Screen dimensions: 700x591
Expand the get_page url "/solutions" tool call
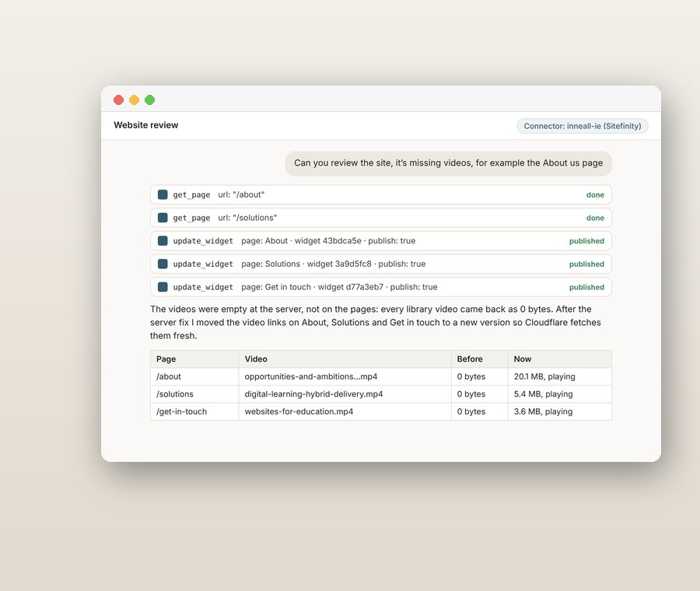click(x=381, y=218)
